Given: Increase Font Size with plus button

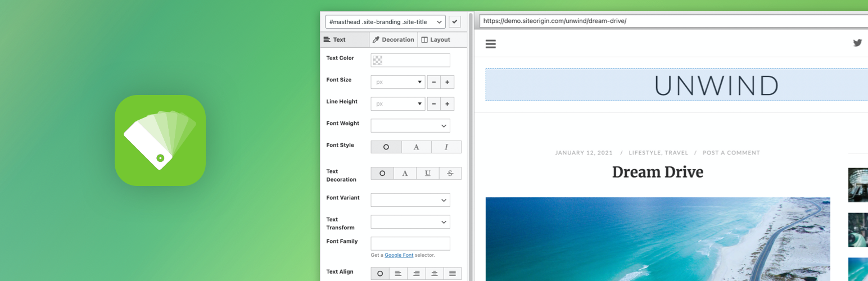Looking at the screenshot, I should click(x=447, y=83).
